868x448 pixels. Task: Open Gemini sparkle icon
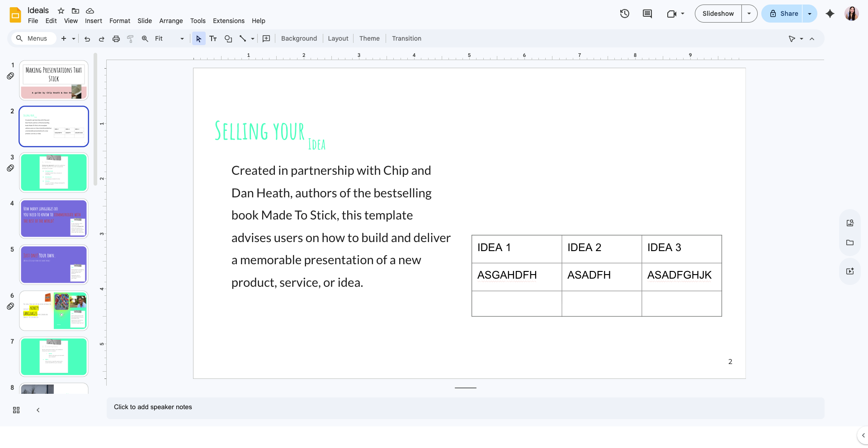coord(830,14)
